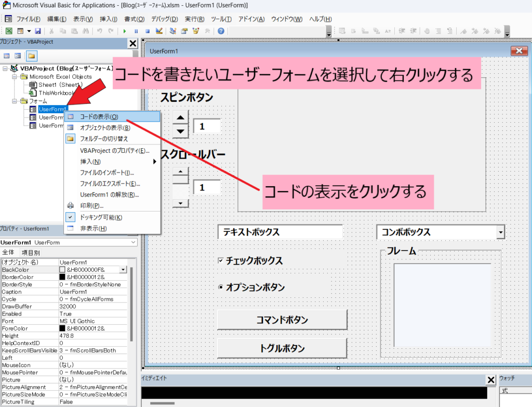Screen dimensions: 532x407
Task: Open the コンボボックス dropdown on the form
Action: pos(500,232)
